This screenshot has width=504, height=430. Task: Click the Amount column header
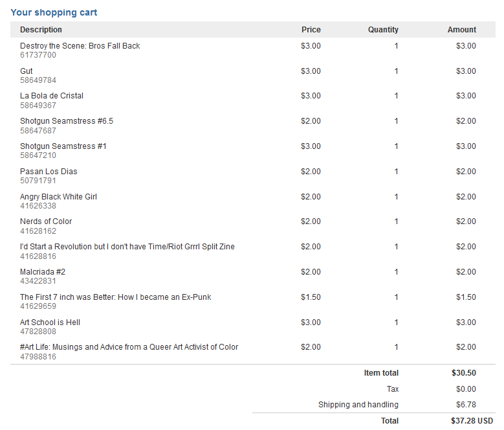pos(461,30)
